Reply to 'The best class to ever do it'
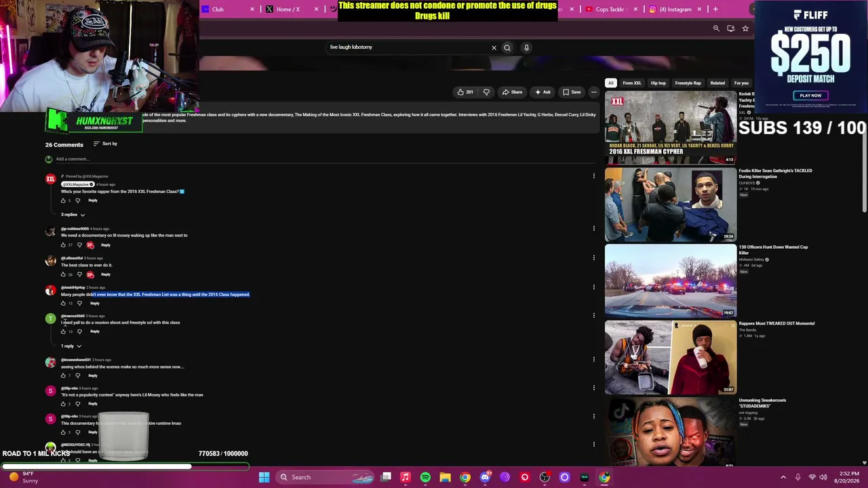Screen dimensions: 868x488 (x=105, y=274)
